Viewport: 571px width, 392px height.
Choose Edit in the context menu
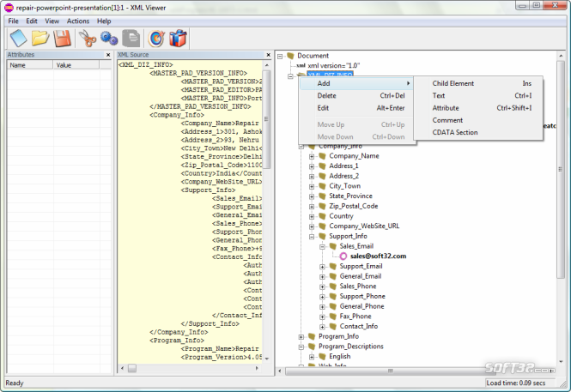click(x=356, y=108)
